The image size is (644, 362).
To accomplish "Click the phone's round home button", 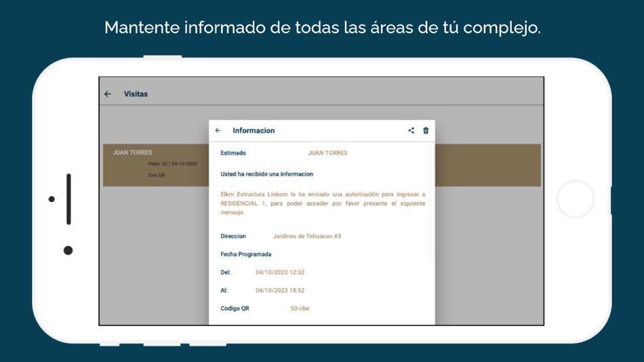I will (576, 199).
